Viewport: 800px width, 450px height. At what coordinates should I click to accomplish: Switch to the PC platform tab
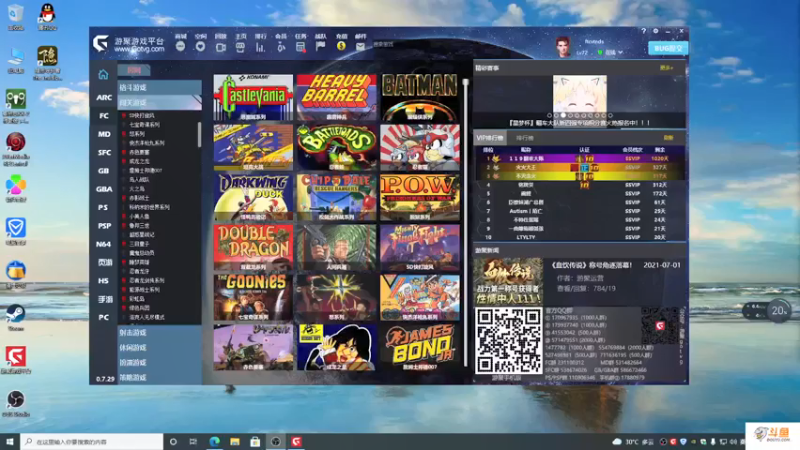104,317
